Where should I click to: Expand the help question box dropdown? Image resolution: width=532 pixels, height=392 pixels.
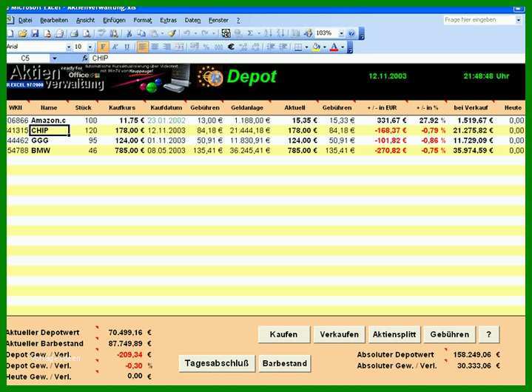(x=519, y=20)
